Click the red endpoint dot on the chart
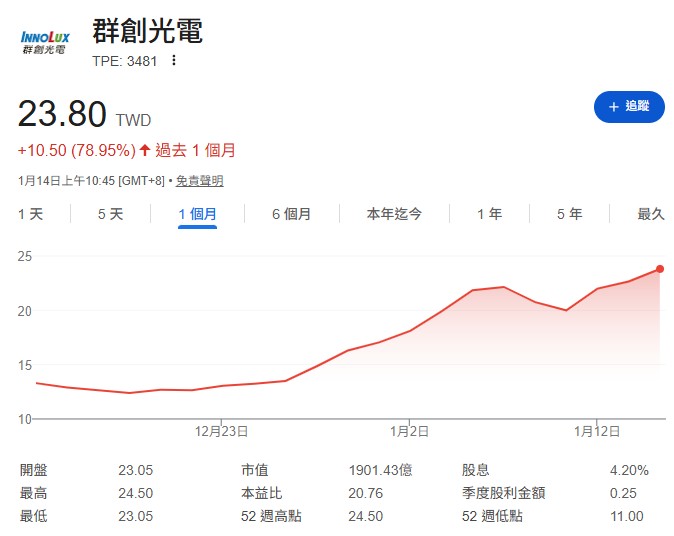This screenshot has width=674, height=536. click(660, 268)
